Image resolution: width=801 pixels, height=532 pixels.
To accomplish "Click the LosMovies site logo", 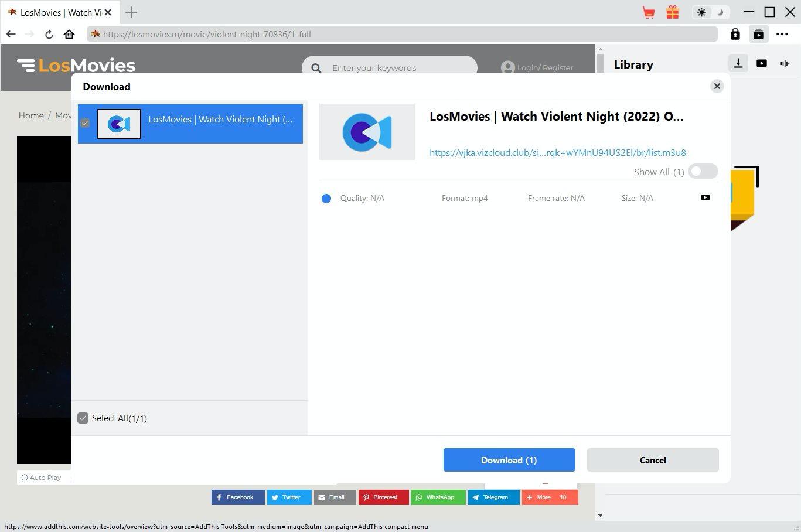I will [x=76, y=66].
